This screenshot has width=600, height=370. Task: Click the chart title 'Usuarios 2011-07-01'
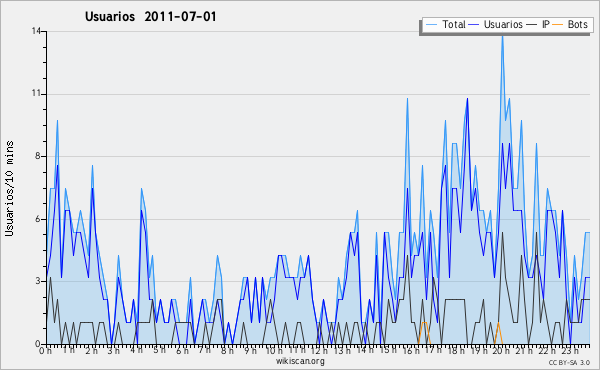pyautogui.click(x=151, y=17)
